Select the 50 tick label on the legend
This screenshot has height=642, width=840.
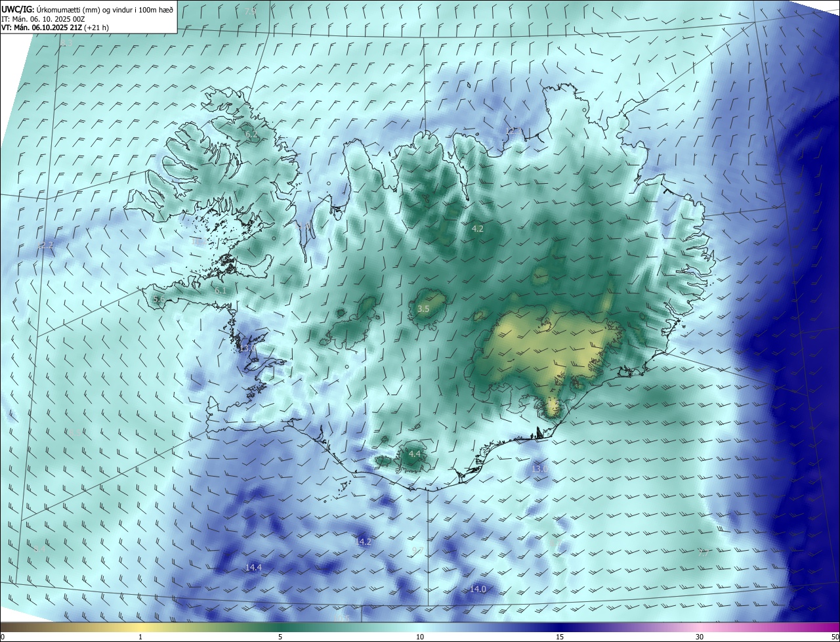pyautogui.click(x=835, y=637)
